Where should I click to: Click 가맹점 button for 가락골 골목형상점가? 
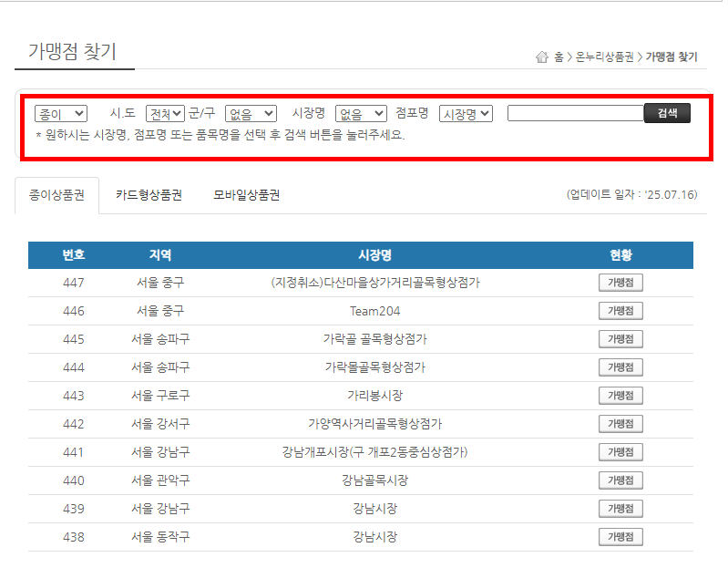620,339
